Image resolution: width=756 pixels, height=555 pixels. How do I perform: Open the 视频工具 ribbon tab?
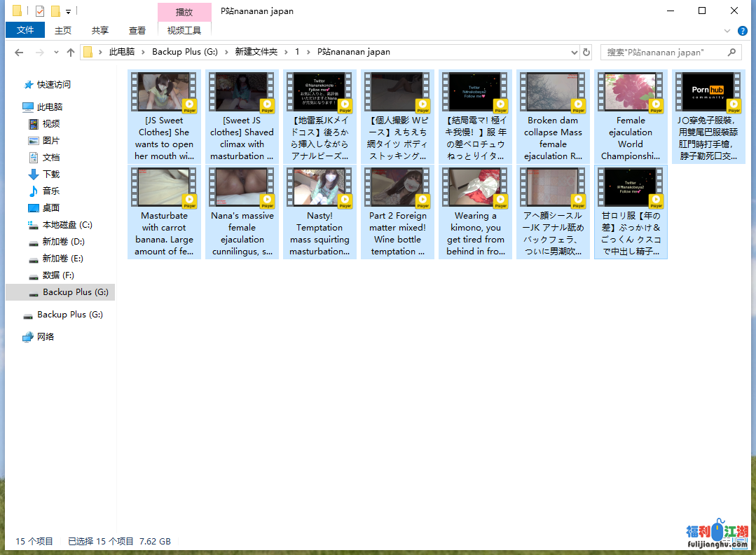184,30
